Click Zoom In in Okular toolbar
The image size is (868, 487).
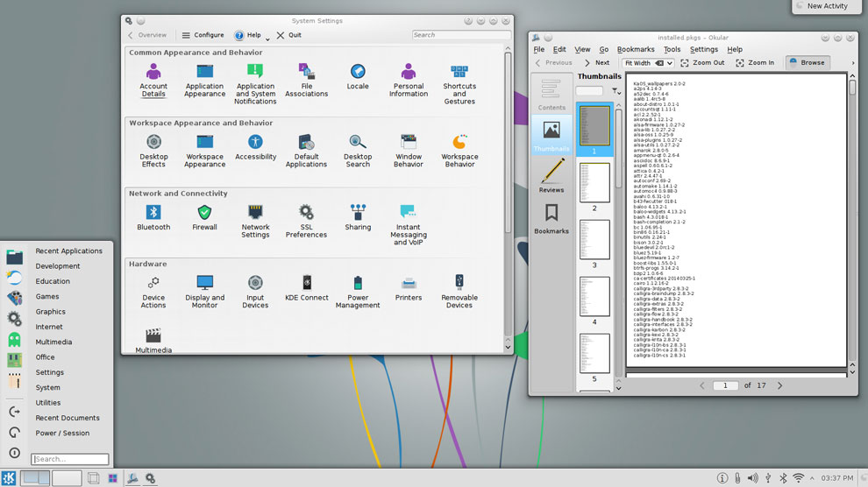755,63
